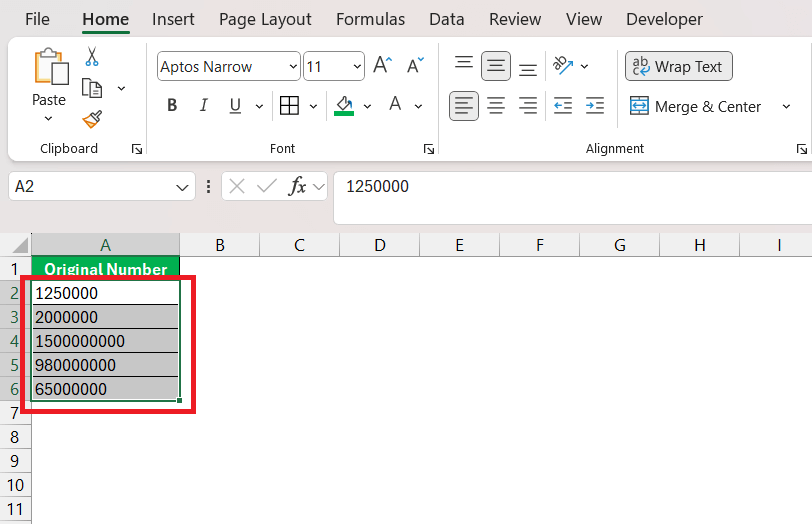Open Font settings dialog launcher
The width and height of the screenshot is (812, 524).
click(x=429, y=150)
